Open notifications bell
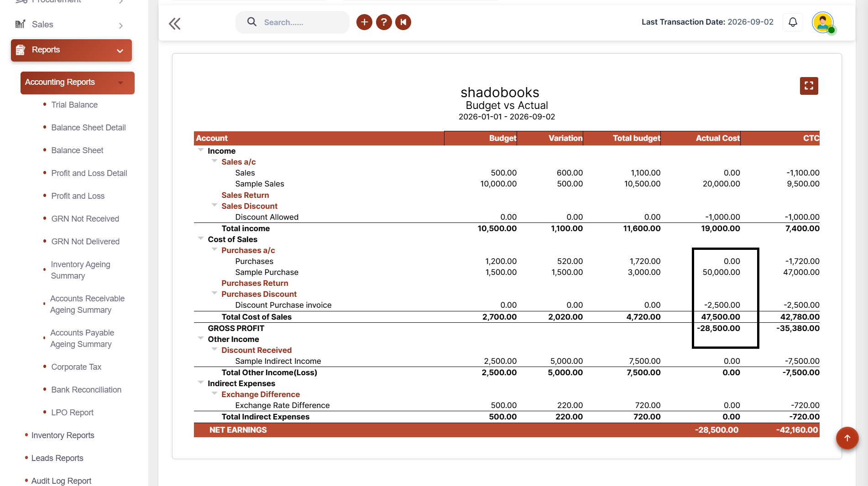The width and height of the screenshot is (868, 486). point(793,22)
